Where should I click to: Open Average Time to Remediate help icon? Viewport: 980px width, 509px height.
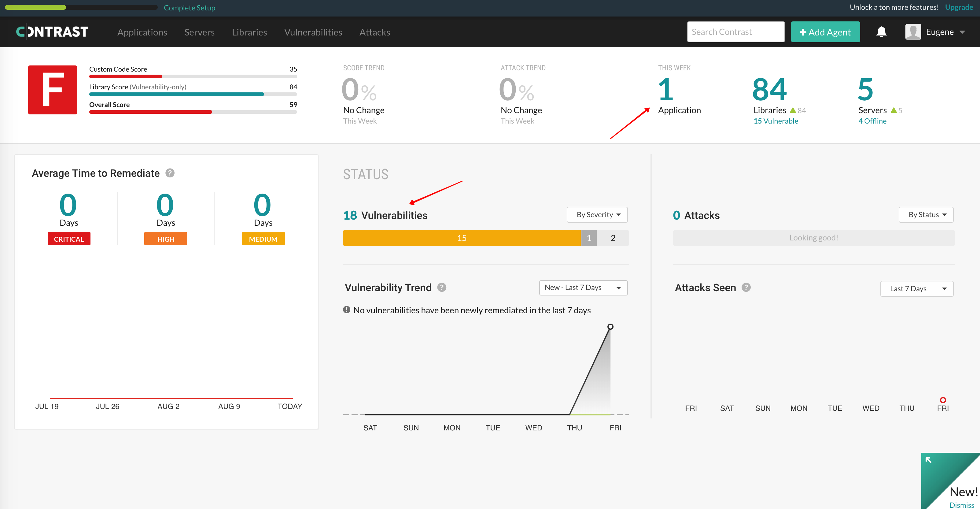170,173
